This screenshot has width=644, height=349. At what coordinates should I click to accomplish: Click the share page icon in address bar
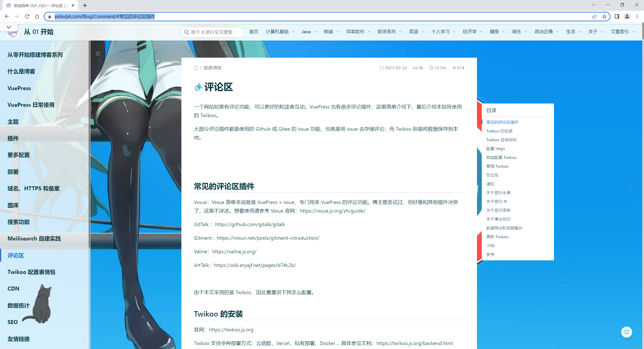point(594,17)
